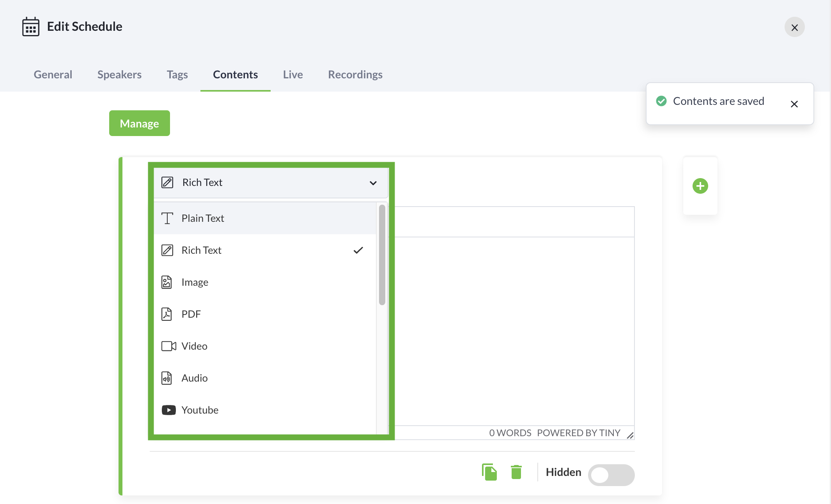This screenshot has width=831, height=504.
Task: Click the editor resize handle corner
Action: [630, 435]
